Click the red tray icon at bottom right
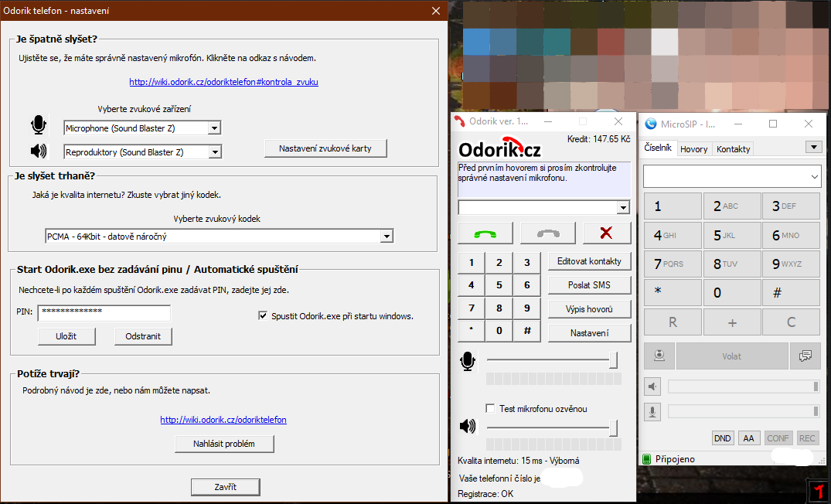Viewport: 831px width, 504px height. 819,492
